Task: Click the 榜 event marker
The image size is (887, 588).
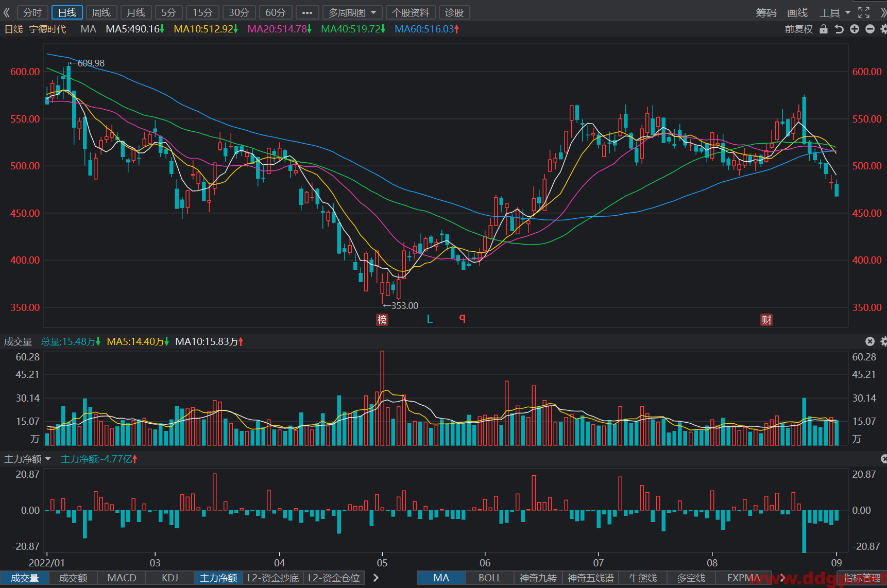Action: pyautogui.click(x=382, y=320)
